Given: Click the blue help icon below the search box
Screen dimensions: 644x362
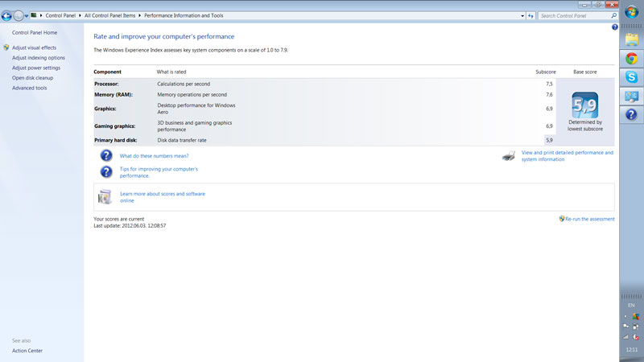Looking at the screenshot, I should click(614, 27).
